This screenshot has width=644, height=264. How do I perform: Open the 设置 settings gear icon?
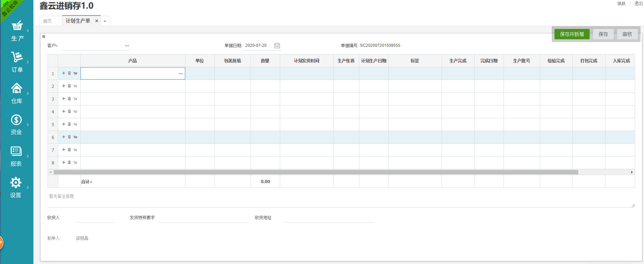16,183
